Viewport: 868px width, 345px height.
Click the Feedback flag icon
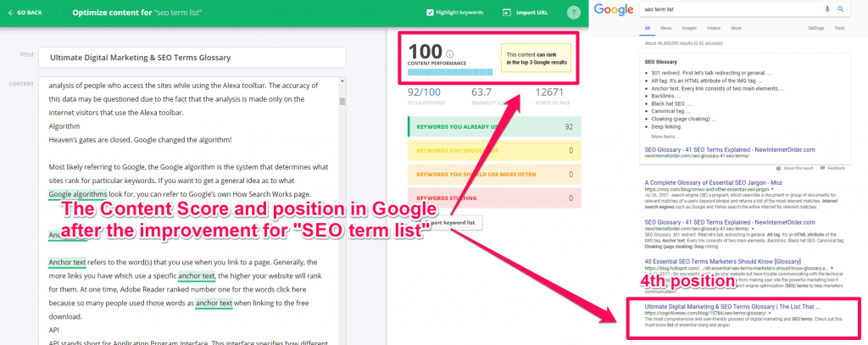coord(822,168)
